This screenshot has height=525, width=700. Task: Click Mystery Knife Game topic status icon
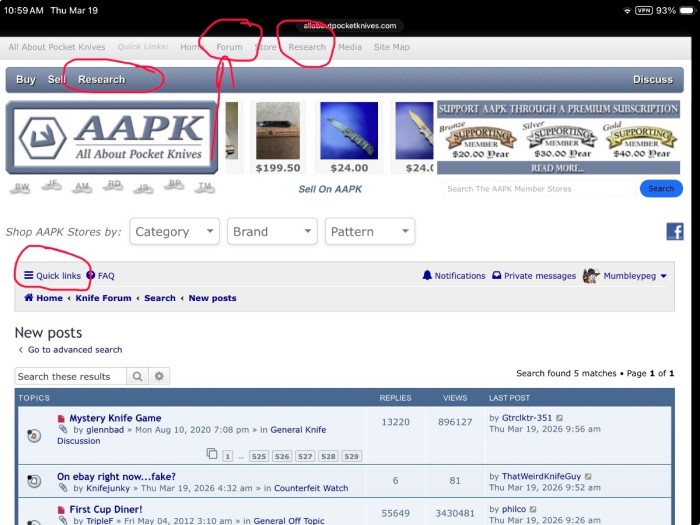click(34, 435)
